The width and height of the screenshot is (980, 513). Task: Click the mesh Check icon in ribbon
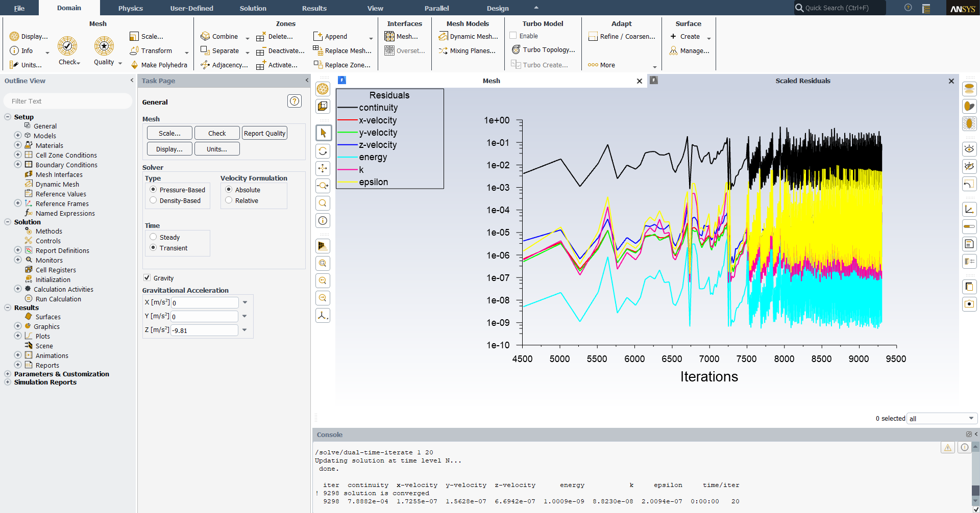67,46
